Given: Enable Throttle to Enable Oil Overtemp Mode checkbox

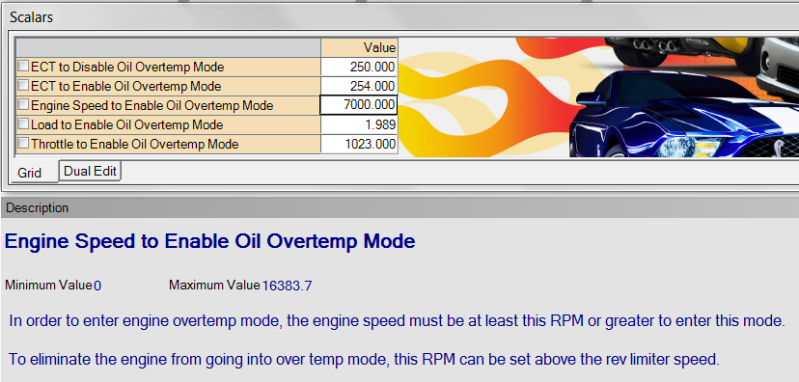Looking at the screenshot, I should (23, 144).
